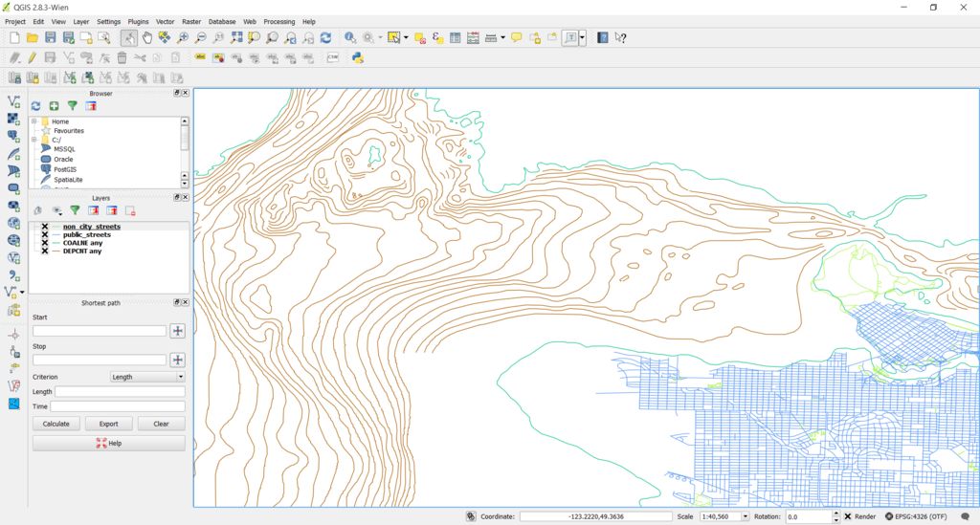The image size is (980, 525).
Task: Open the Processing menu
Action: coord(278,21)
